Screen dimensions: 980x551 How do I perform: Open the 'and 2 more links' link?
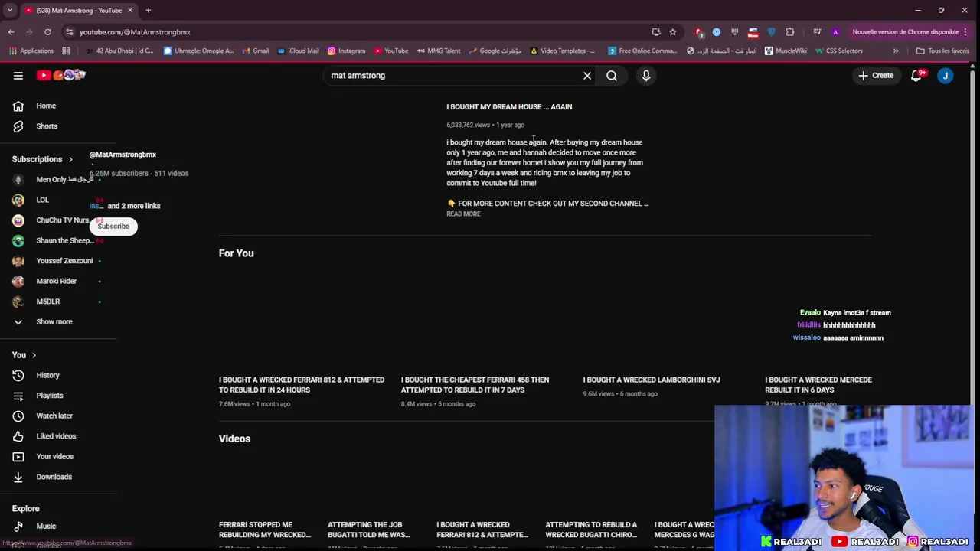click(x=134, y=206)
